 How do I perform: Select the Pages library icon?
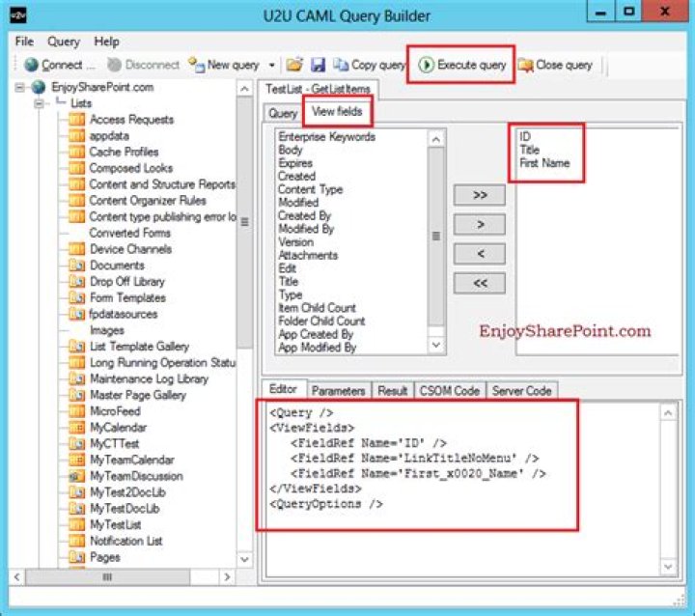coord(76,557)
